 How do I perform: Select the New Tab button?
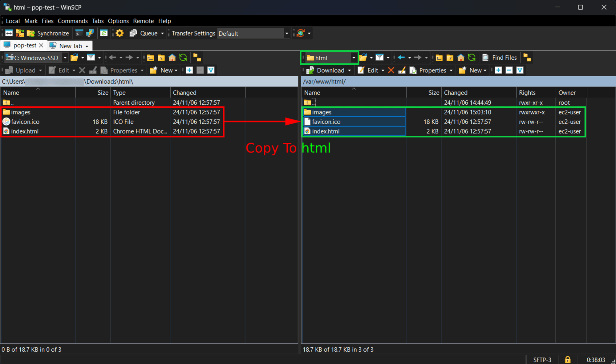(69, 46)
